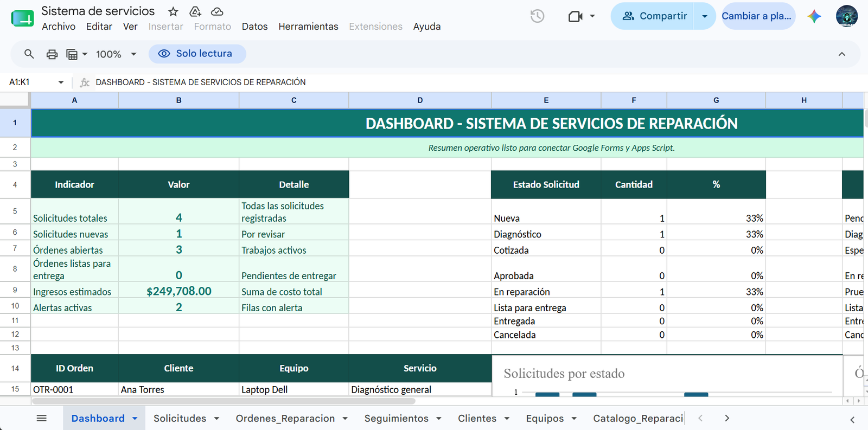868x430 pixels.
Task: Click the formula bar content field
Action: pos(477,82)
